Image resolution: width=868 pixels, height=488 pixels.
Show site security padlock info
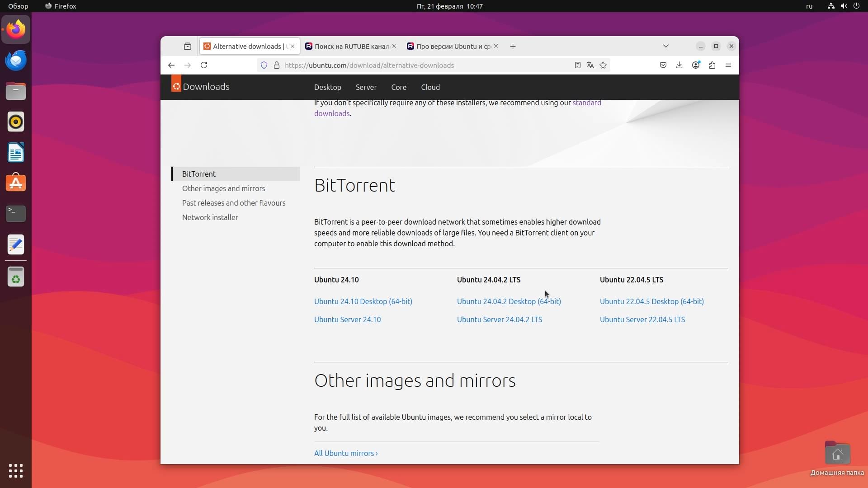[277, 65]
